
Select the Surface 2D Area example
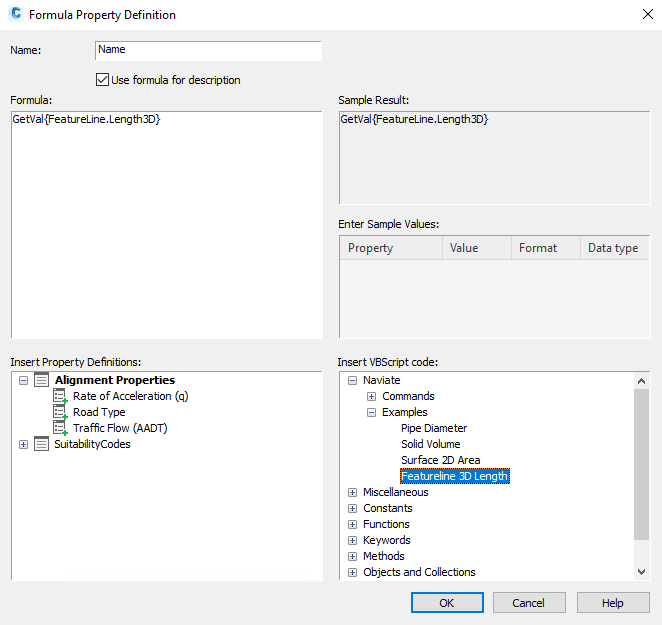tap(441, 460)
